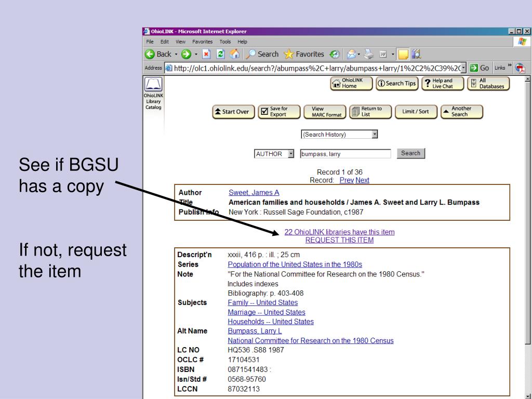Expand the Back button history arrow
532x399 pixels.
[x=176, y=54]
